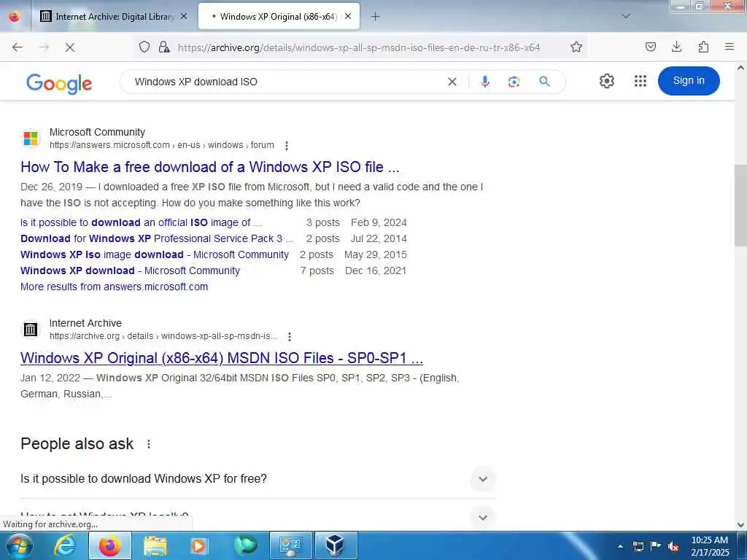Image resolution: width=747 pixels, height=560 pixels.
Task: View site security padlock info
Action: pos(164,47)
